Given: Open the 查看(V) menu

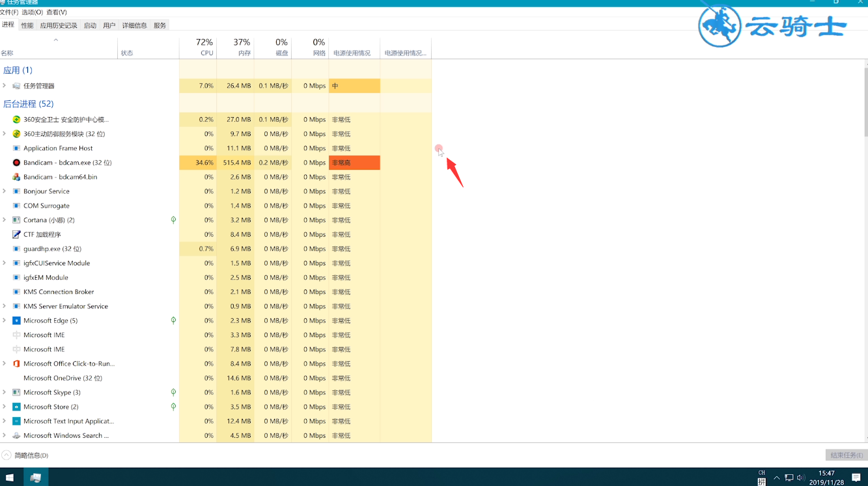Looking at the screenshot, I should point(57,12).
